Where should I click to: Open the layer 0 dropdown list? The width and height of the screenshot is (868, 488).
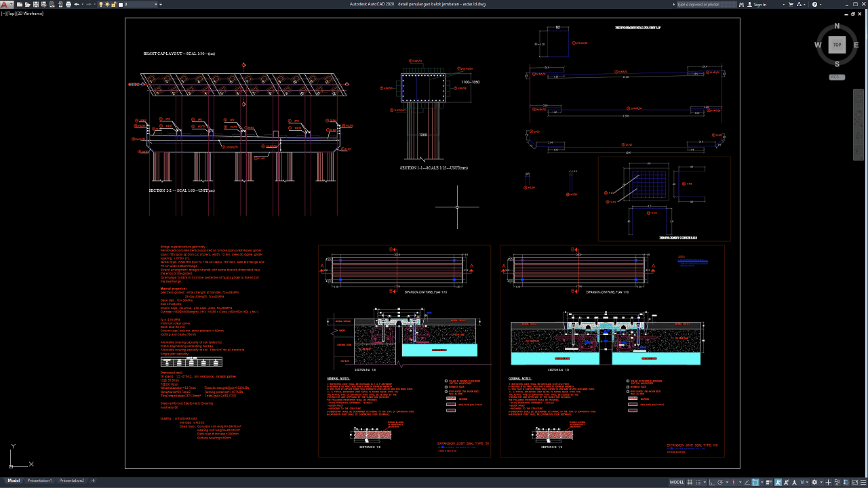156,4
